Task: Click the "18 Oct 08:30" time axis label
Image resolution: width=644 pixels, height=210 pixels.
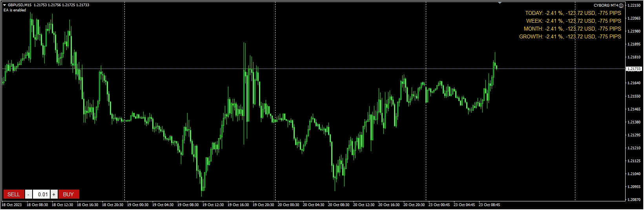Action: (x=37, y=205)
